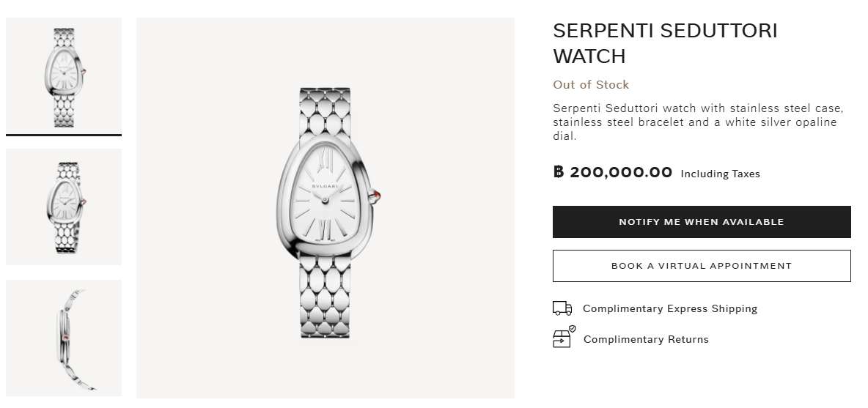Open the Complimentary Returns text

tap(646, 339)
